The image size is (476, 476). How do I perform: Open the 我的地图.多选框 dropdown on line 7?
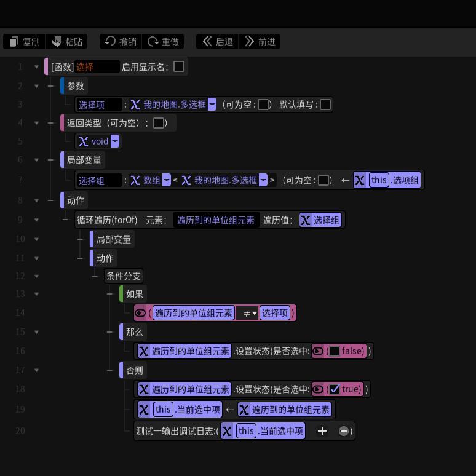pyautogui.click(x=263, y=180)
